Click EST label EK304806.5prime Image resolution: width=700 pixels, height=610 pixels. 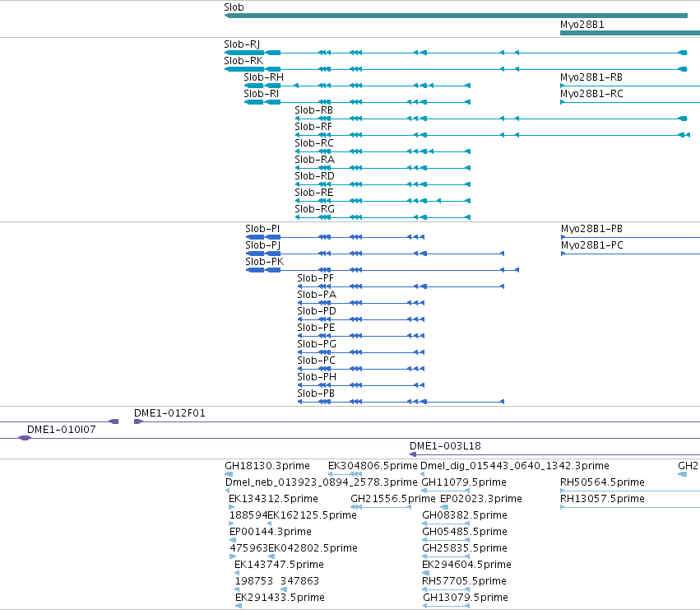[373, 466]
